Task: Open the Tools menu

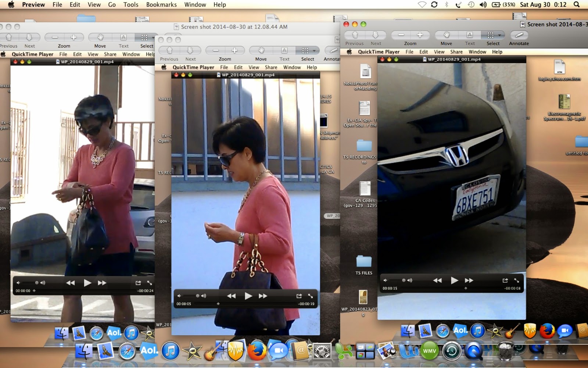Action: point(131,4)
